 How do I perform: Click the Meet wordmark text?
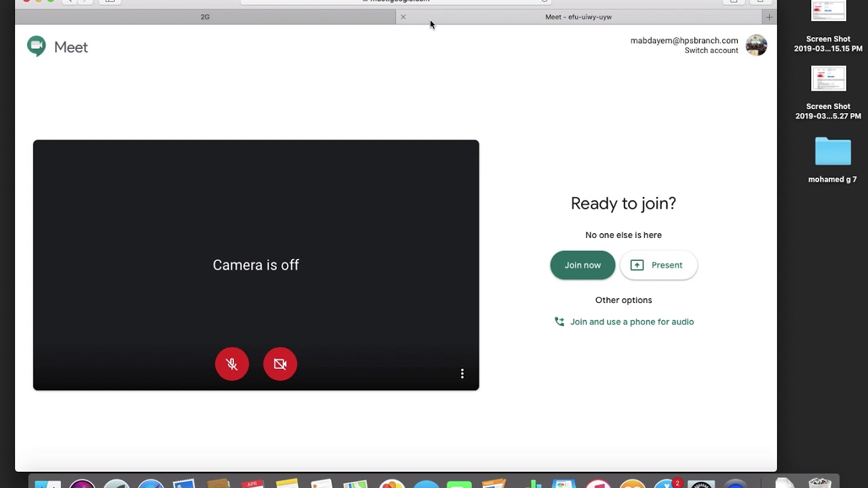(x=71, y=47)
